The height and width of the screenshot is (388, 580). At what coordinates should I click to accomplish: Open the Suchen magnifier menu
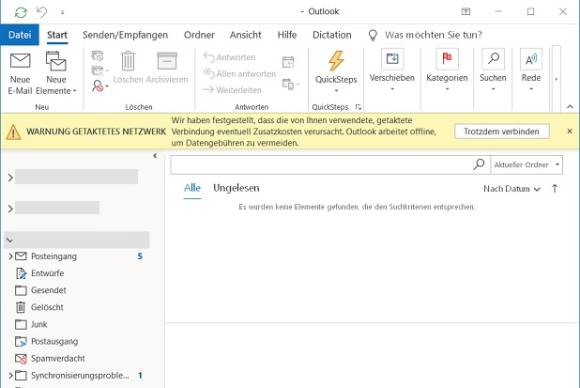pos(493,70)
